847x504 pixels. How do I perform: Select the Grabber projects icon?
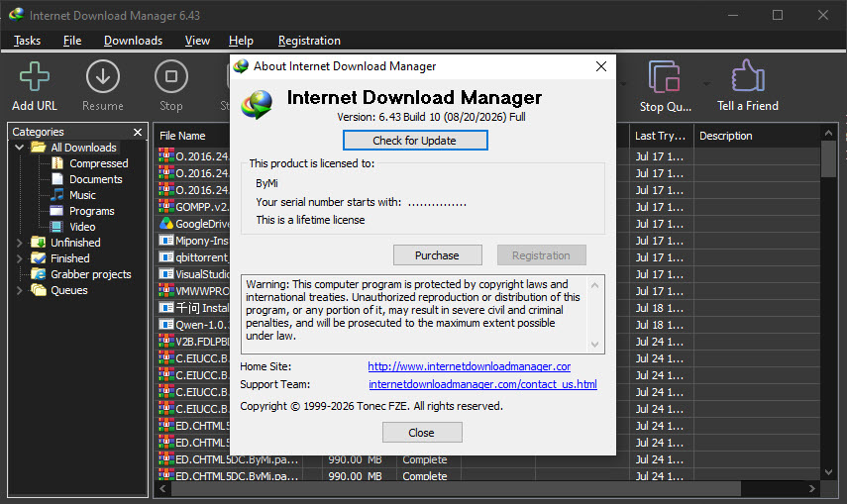(39, 274)
